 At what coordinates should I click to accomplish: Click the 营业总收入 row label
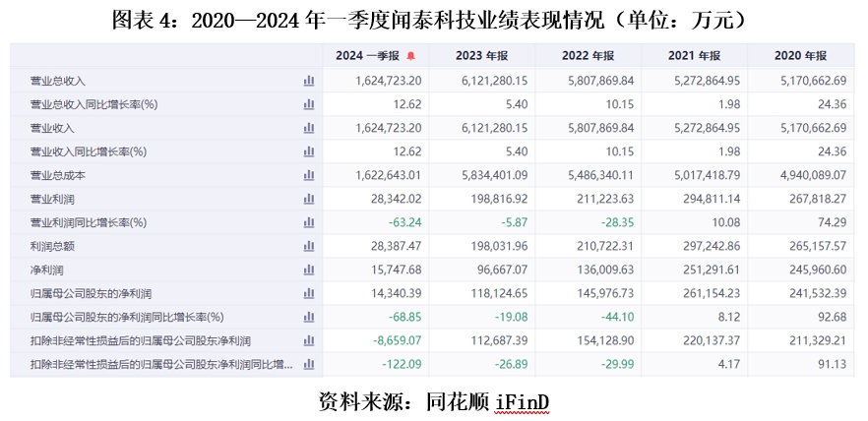[x=58, y=81]
